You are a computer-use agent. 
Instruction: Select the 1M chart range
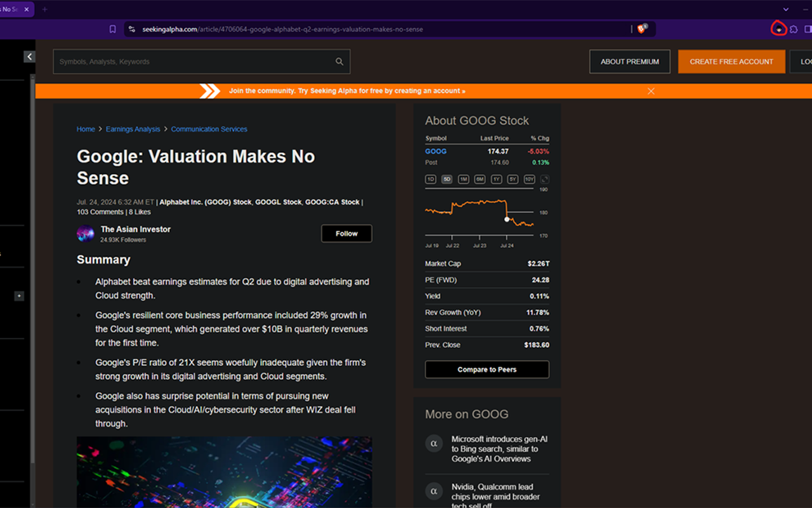tap(464, 180)
